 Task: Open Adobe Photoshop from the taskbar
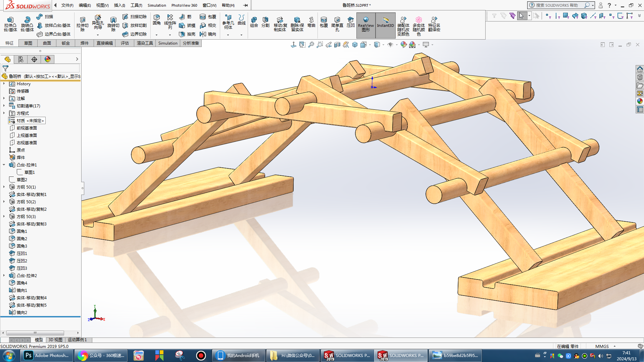[x=47, y=355]
